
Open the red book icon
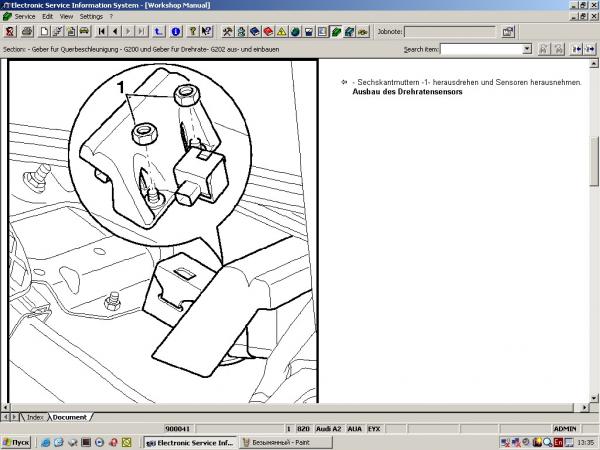click(x=268, y=31)
